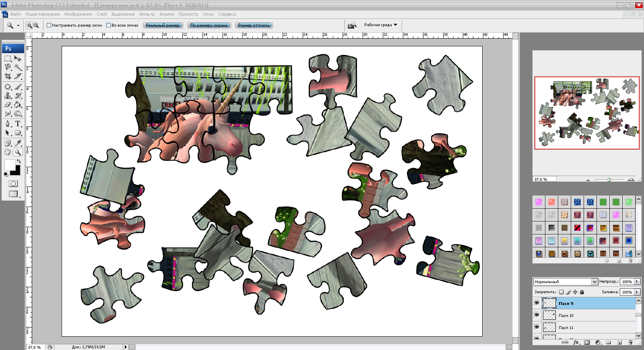Enable 'Настраивать размер окон' checkbox
Screen dimensions: 644x350
pos(49,25)
